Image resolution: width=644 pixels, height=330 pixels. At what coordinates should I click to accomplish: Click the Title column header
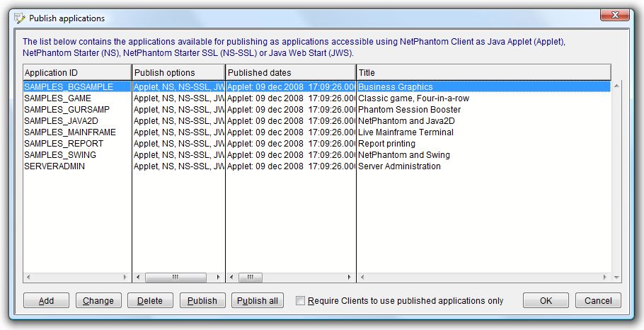point(484,72)
